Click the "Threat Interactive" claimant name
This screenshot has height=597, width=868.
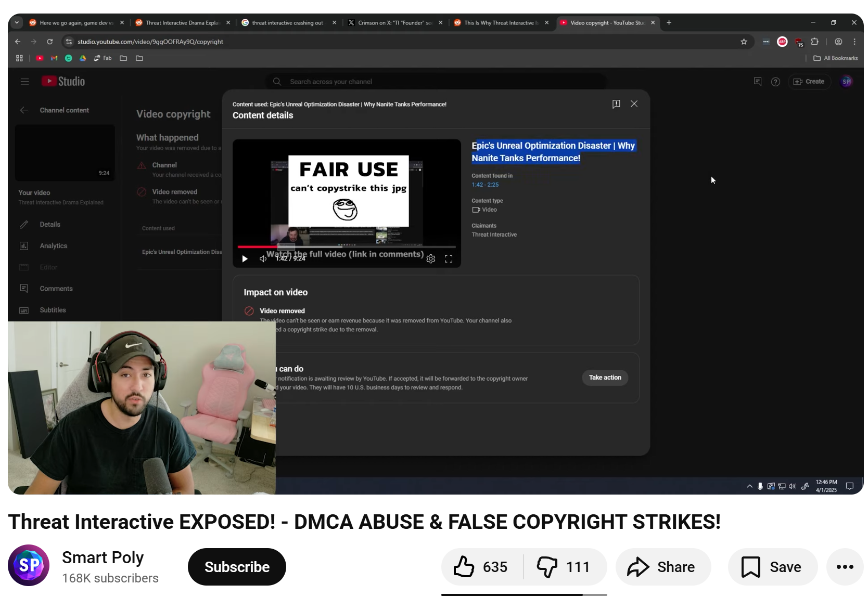click(x=494, y=235)
